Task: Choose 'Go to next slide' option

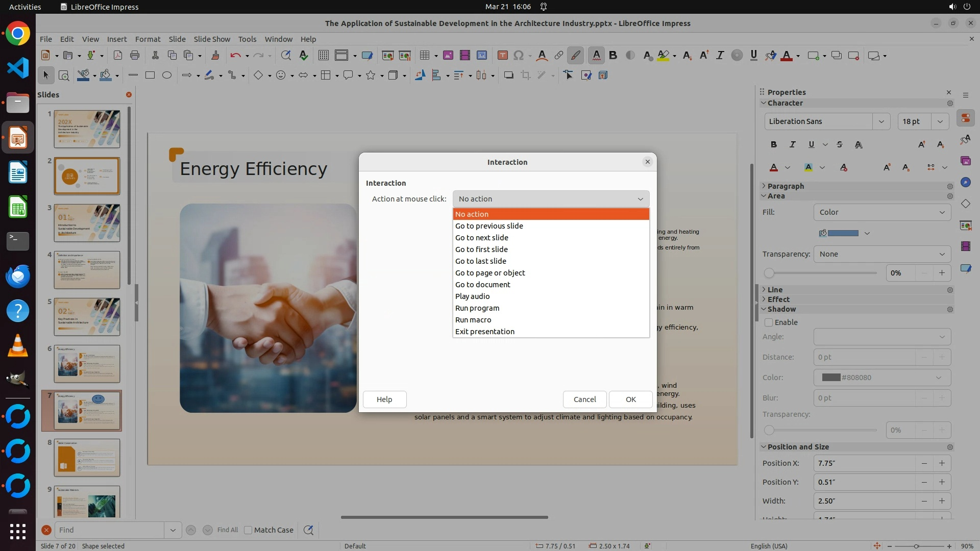Action: click(481, 238)
